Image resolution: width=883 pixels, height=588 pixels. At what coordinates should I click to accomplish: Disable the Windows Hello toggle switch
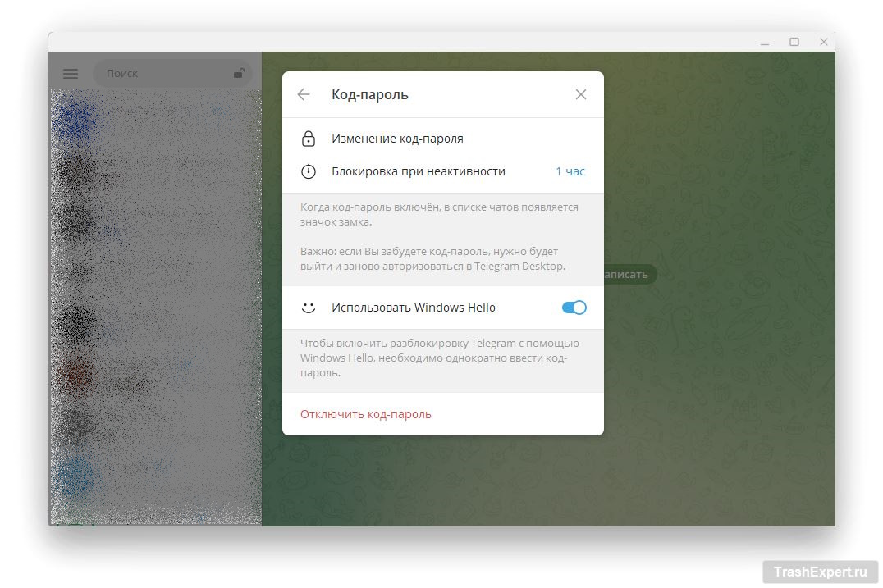pyautogui.click(x=574, y=308)
